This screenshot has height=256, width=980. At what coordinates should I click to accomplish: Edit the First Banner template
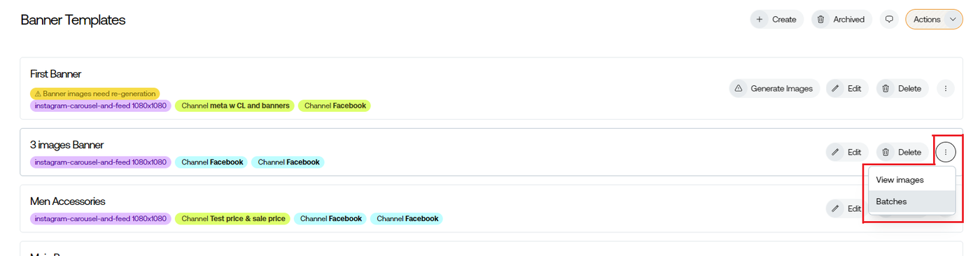pyautogui.click(x=847, y=89)
